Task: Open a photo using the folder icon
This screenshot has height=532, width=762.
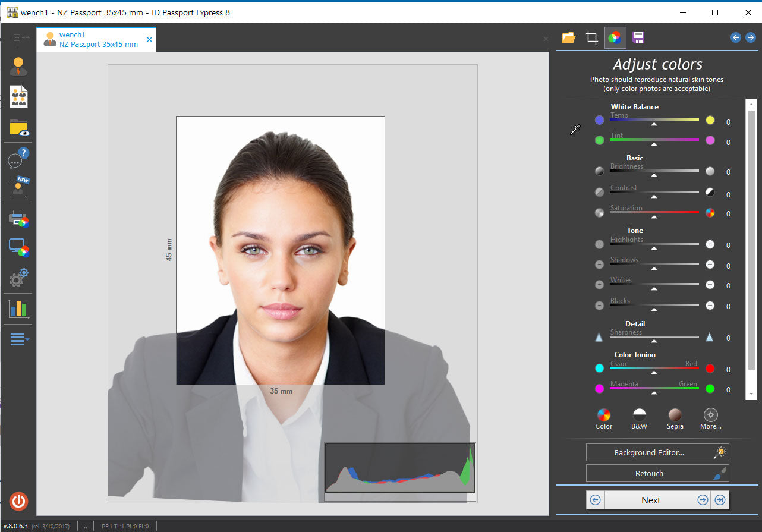Action: coord(568,37)
